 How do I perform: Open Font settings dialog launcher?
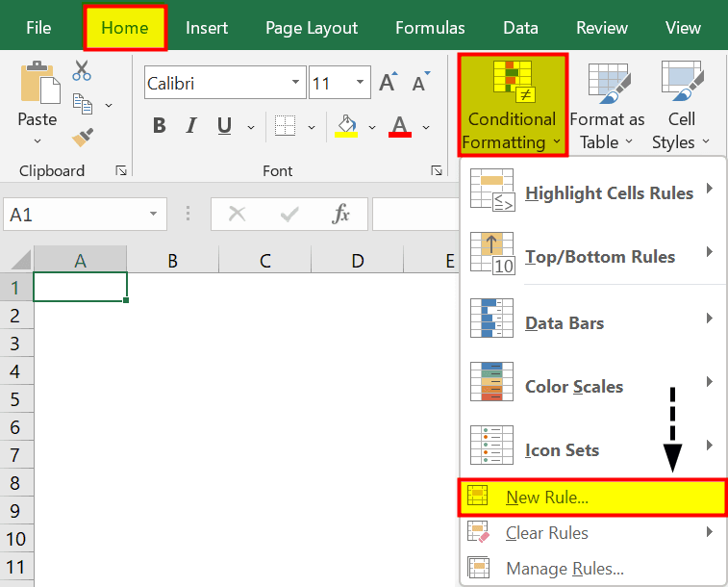437,171
